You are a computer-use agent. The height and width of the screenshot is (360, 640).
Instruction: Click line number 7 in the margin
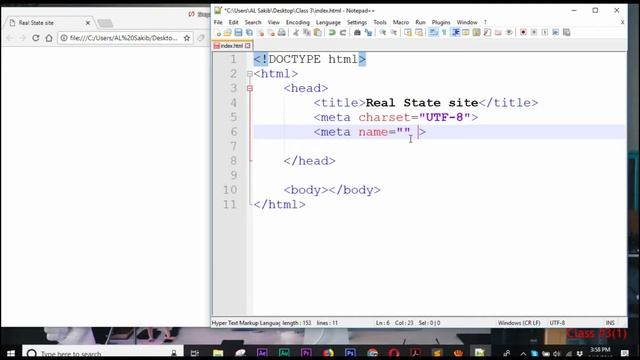pyautogui.click(x=233, y=146)
